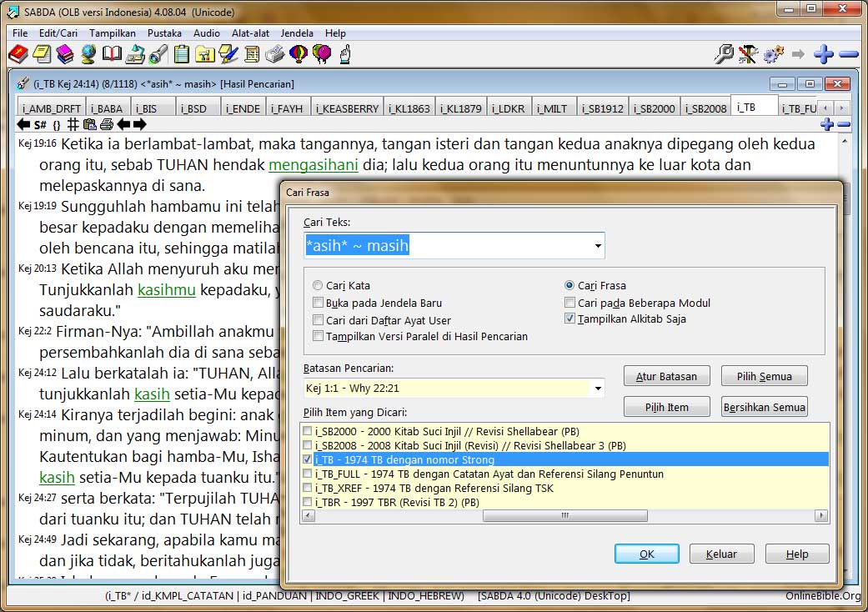Click the printer icon in results toolbar
This screenshot has height=612, width=868.
(107, 124)
